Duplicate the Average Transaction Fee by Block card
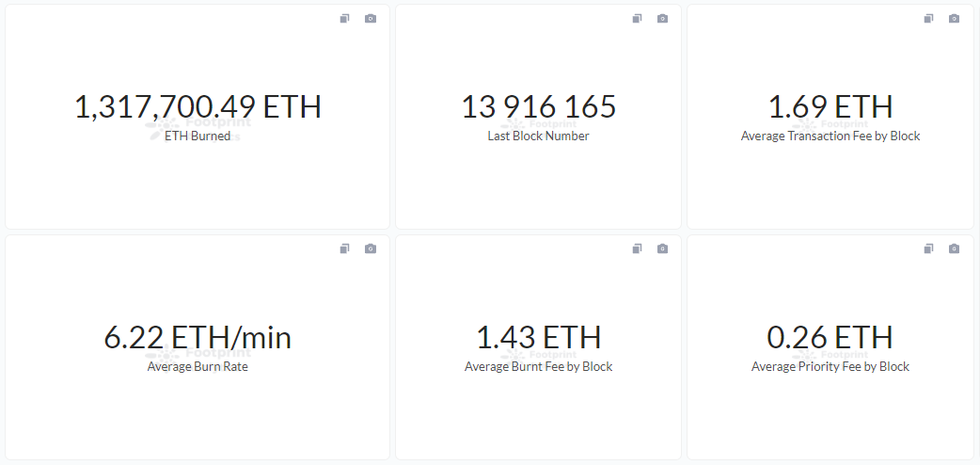 [x=928, y=19]
